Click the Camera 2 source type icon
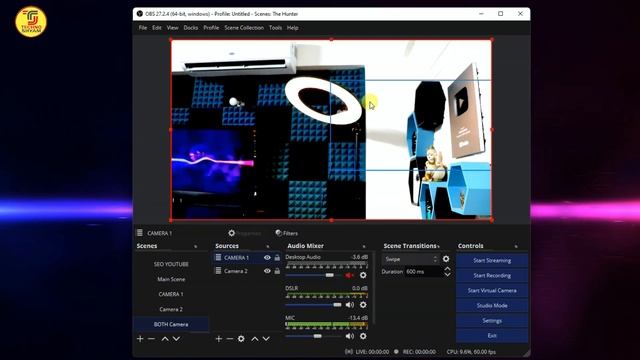 point(218,271)
